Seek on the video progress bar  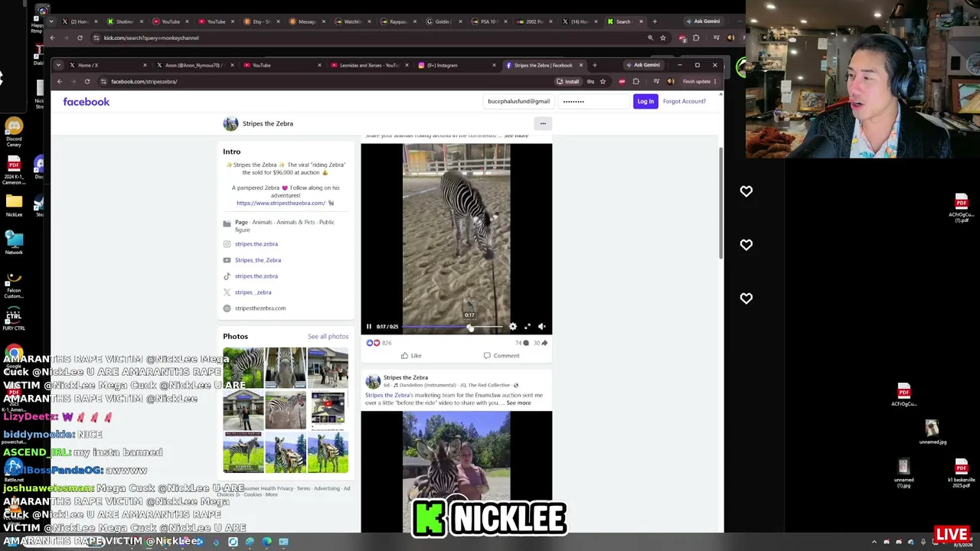click(x=452, y=327)
